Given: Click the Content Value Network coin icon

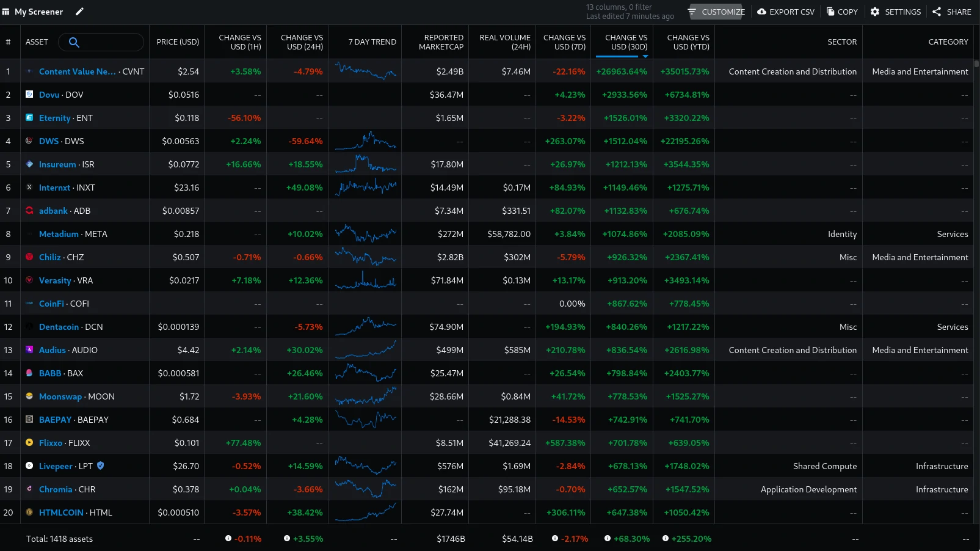Looking at the screenshot, I should point(29,71).
